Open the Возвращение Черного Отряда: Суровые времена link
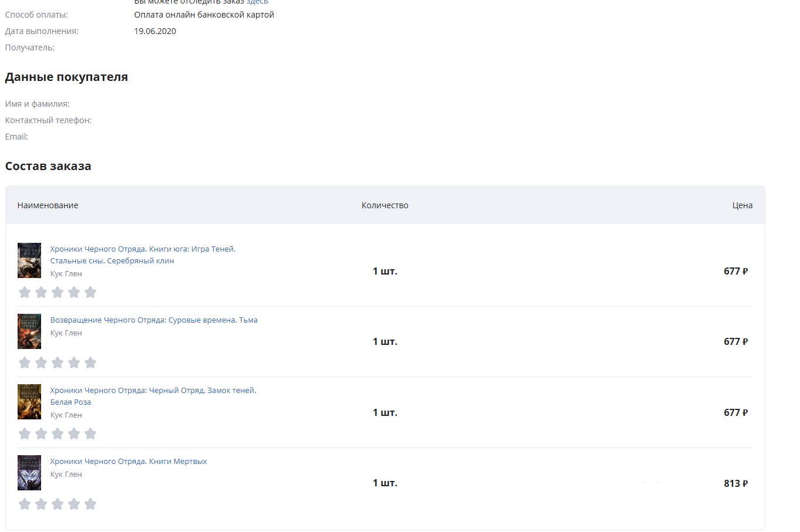 coord(154,320)
